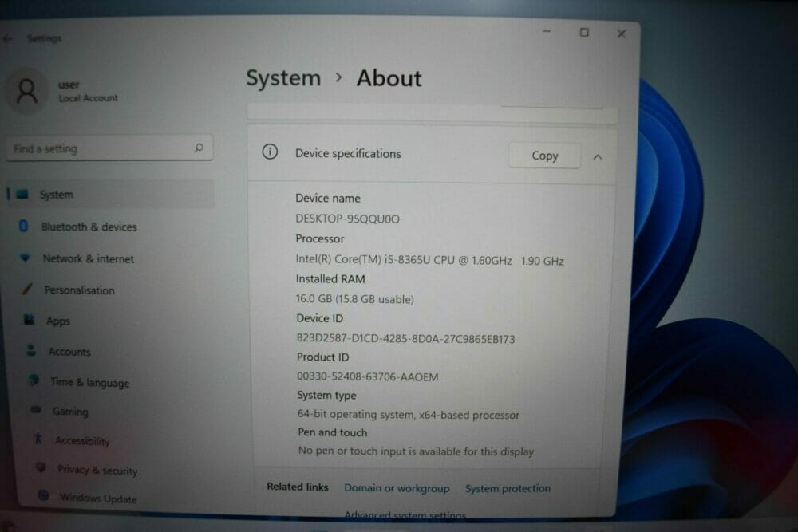Screen dimensions: 798x532
Task: Click the Gaming controller icon
Action: pyautogui.click(x=36, y=410)
